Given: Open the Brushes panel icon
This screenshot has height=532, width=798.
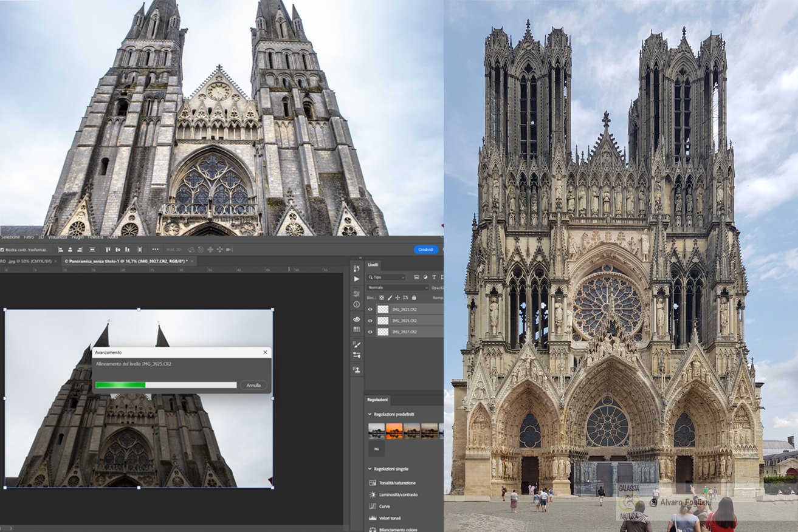Looking at the screenshot, I should (x=357, y=344).
